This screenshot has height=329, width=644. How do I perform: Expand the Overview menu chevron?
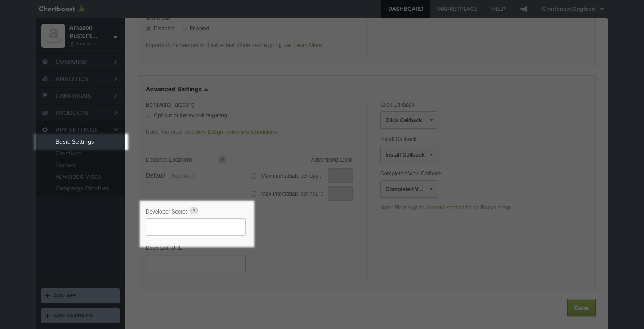[x=115, y=62]
